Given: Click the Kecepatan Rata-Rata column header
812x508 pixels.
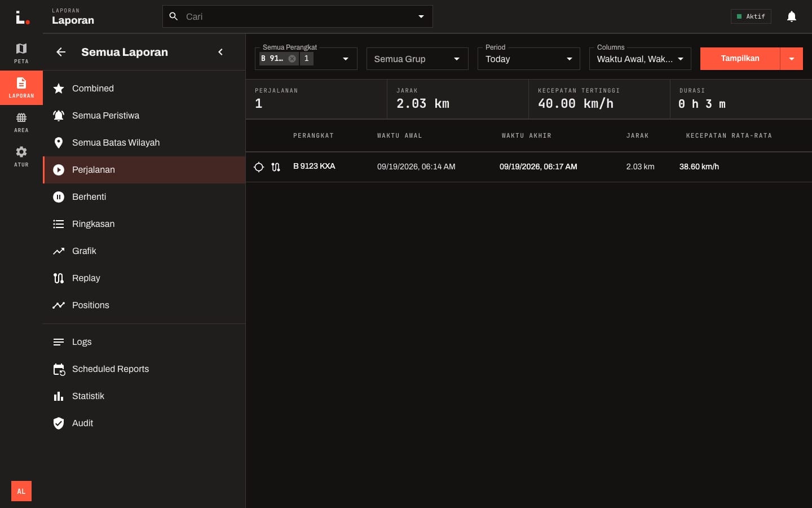Looking at the screenshot, I should (x=729, y=135).
